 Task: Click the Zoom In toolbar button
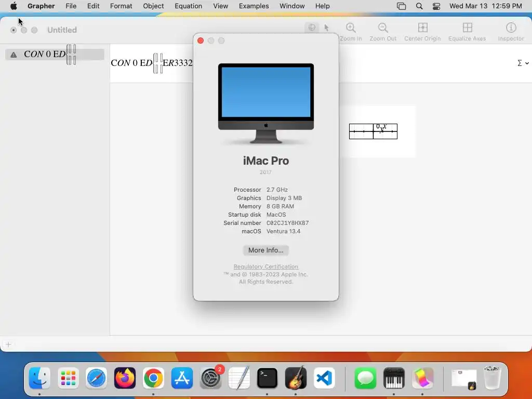pyautogui.click(x=351, y=32)
